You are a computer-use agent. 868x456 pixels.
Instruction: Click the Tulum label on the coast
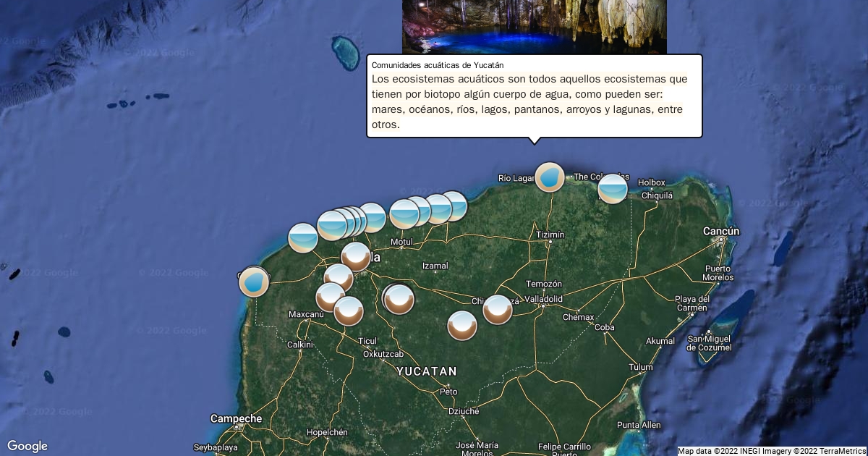(640, 367)
